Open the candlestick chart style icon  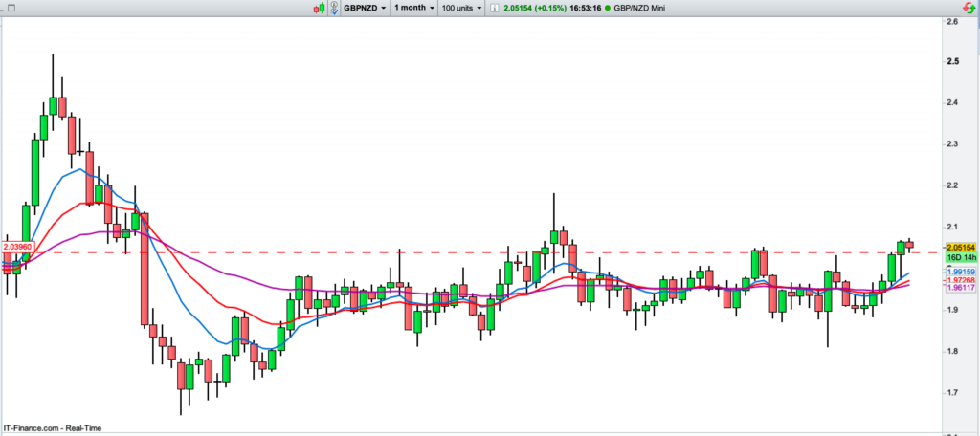(x=320, y=8)
